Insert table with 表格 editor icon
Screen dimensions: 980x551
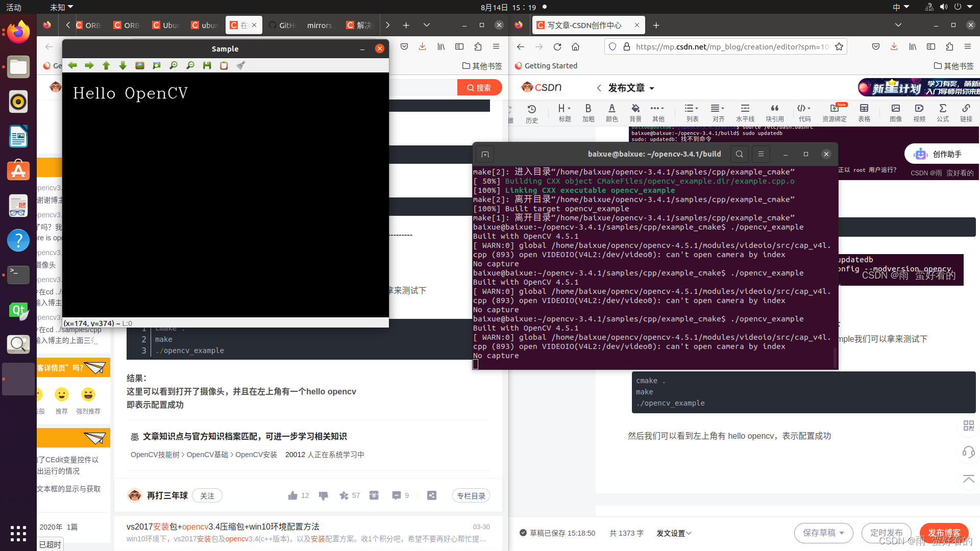point(864,112)
